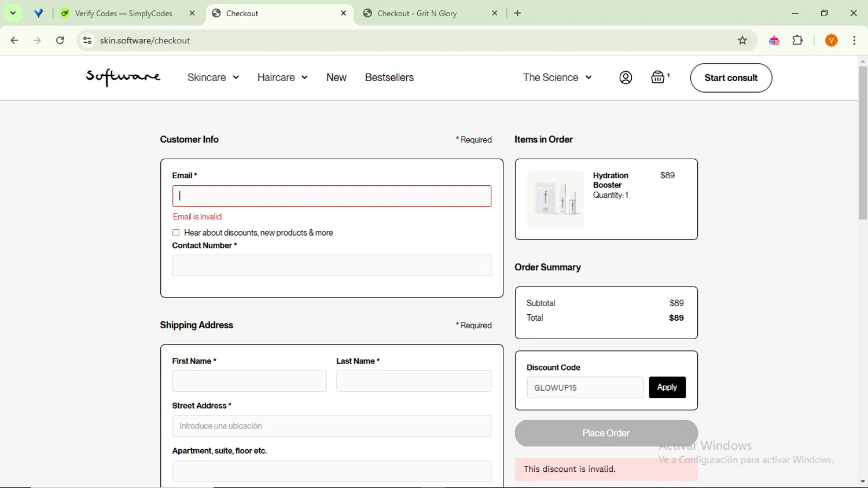Click the 'Shipping Address' heading

pyautogui.click(x=196, y=325)
